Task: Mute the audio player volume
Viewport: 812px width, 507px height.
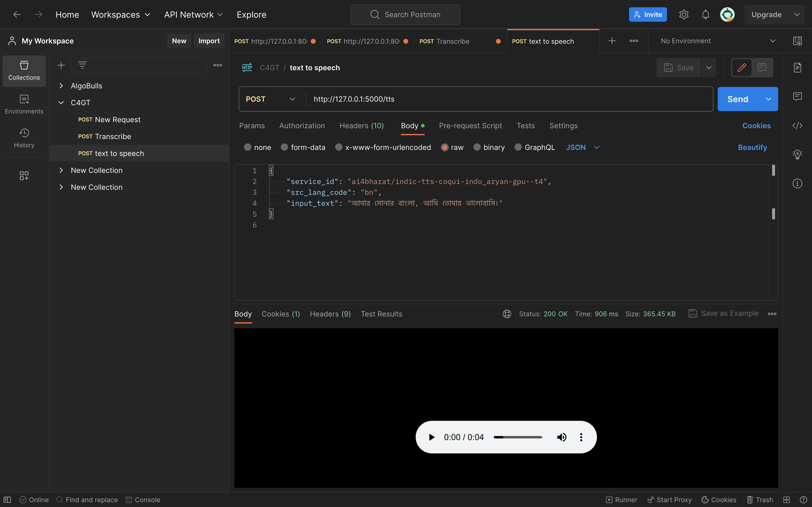Action: 562,437
